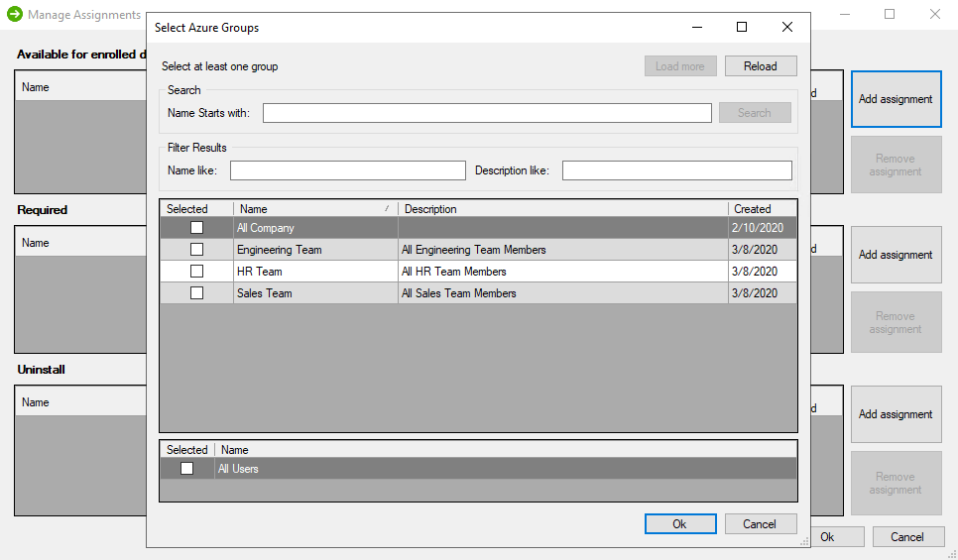Add assignment in the Required section
The height and width of the screenshot is (560, 958).
point(897,255)
